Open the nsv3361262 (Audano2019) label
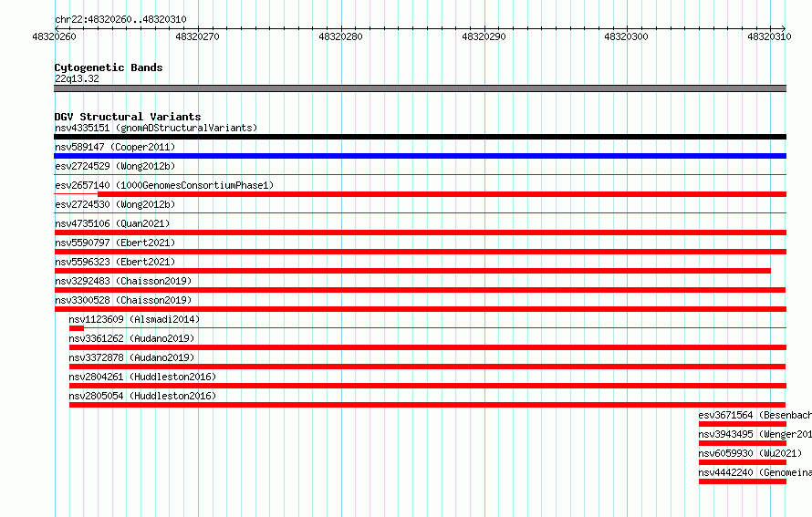This screenshot has height=517, width=812. [131, 338]
